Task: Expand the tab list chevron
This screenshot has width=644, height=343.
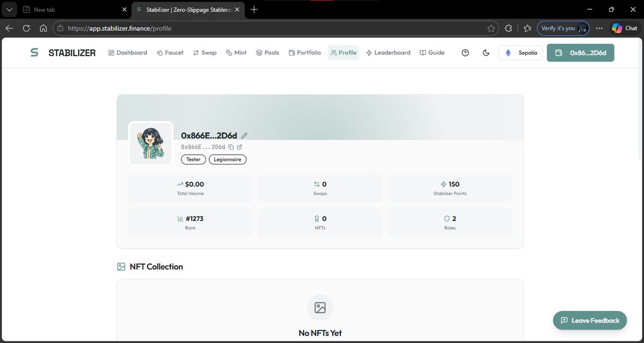Action: 9,10
